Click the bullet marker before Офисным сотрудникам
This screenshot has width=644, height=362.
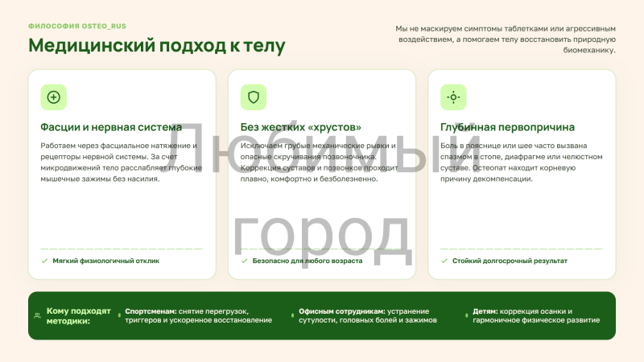[292, 315]
